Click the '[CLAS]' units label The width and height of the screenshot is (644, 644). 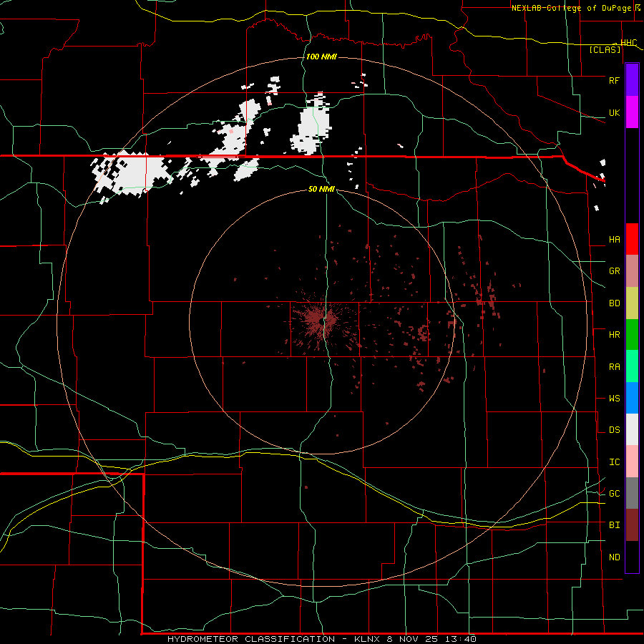[x=605, y=50]
